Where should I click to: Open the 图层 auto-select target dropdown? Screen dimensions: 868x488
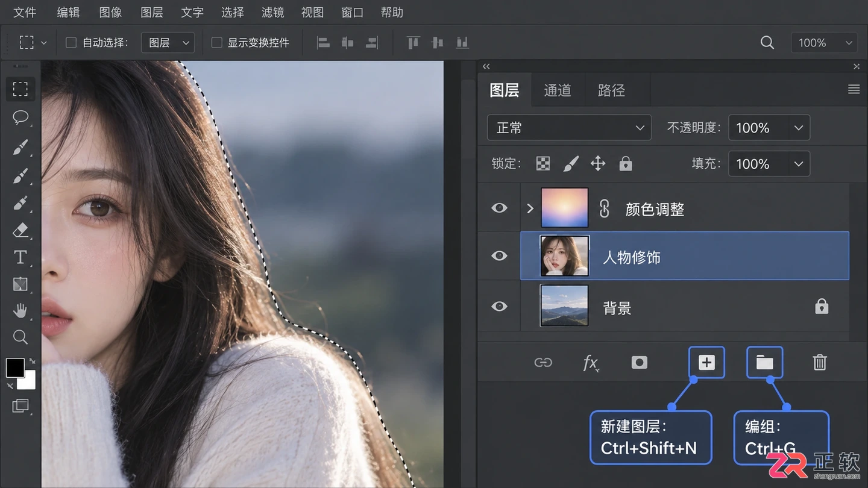pyautogui.click(x=168, y=42)
